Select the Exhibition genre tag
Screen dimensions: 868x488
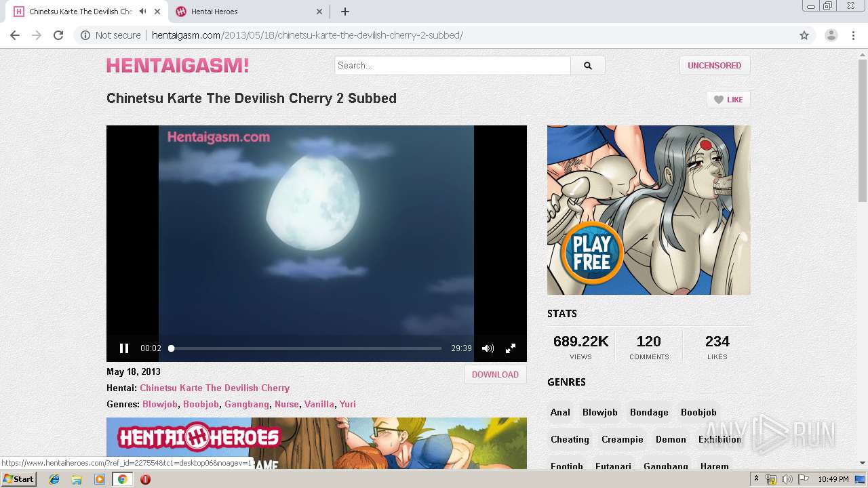719,439
